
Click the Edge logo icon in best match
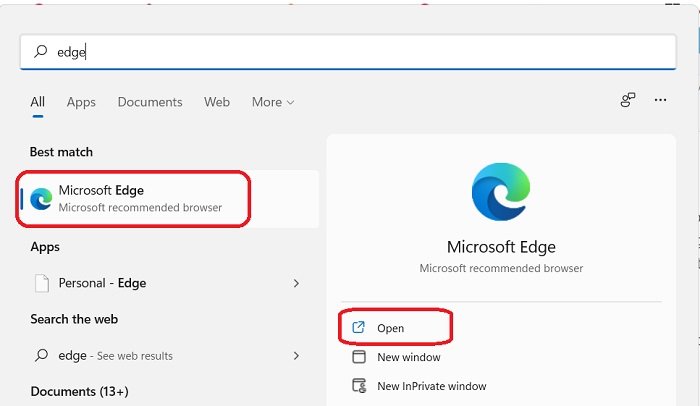(x=41, y=199)
